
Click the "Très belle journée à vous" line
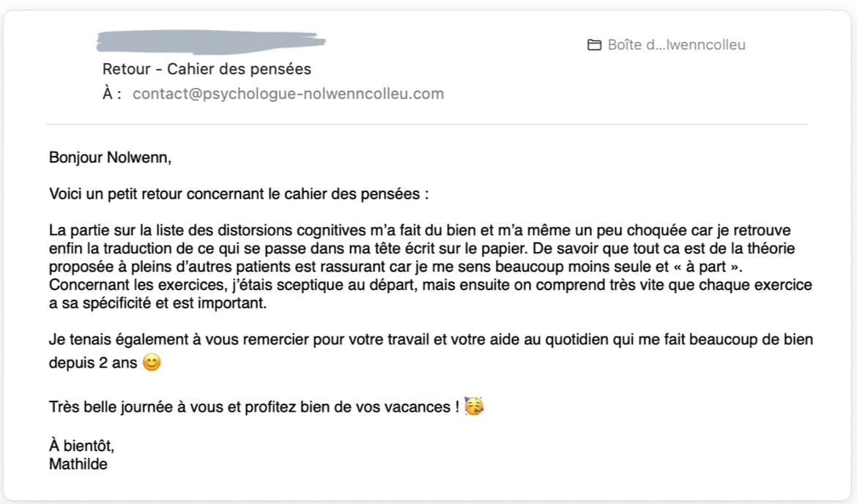(x=249, y=407)
